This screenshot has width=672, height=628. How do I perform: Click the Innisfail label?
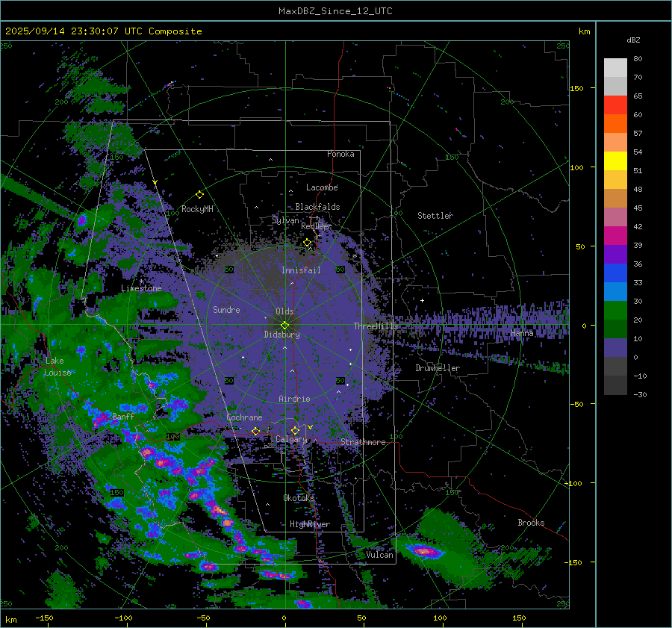point(301,270)
